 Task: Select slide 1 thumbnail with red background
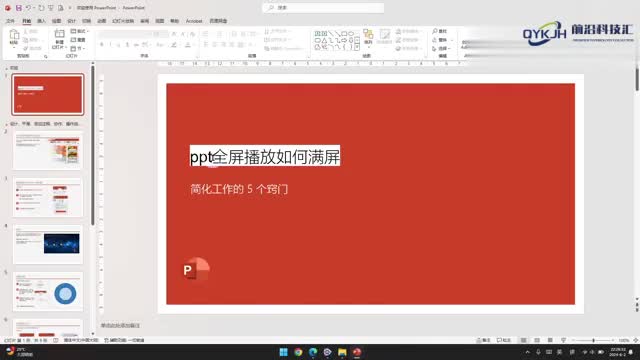coord(48,94)
